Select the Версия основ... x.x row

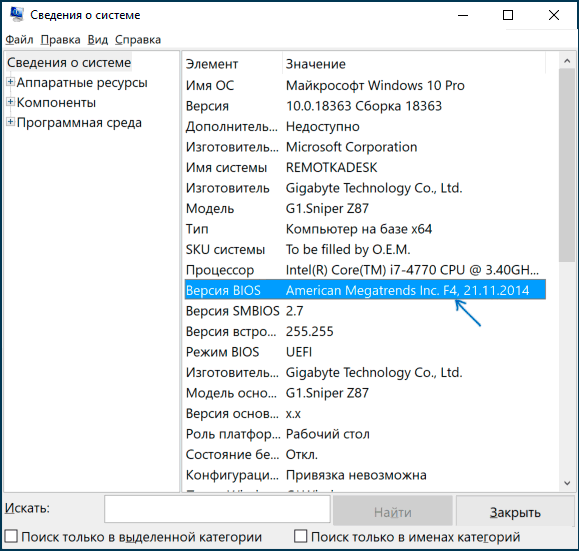365,413
